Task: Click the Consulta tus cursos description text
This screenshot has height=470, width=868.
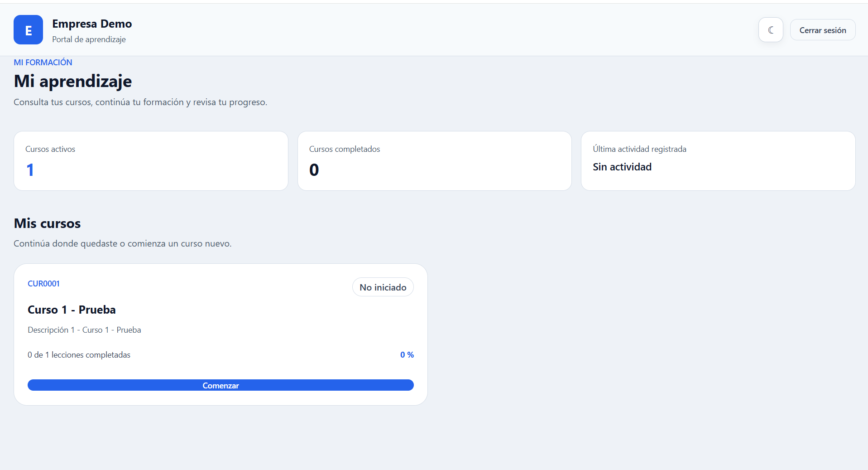Action: pyautogui.click(x=140, y=102)
